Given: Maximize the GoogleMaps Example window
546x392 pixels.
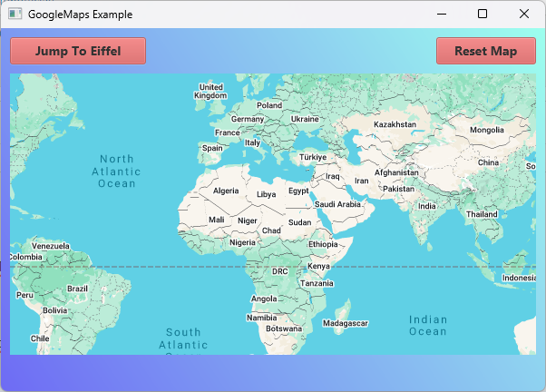Looking at the screenshot, I should click(483, 14).
